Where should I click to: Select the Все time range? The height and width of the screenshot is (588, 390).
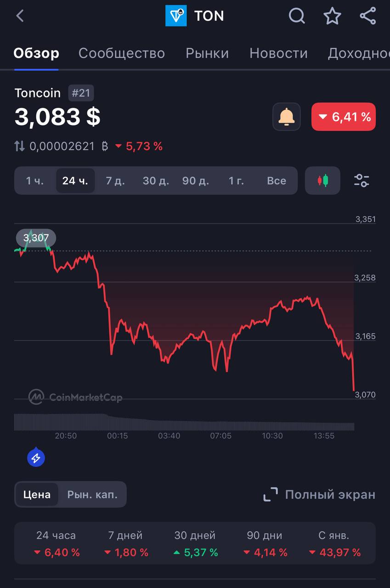click(277, 181)
